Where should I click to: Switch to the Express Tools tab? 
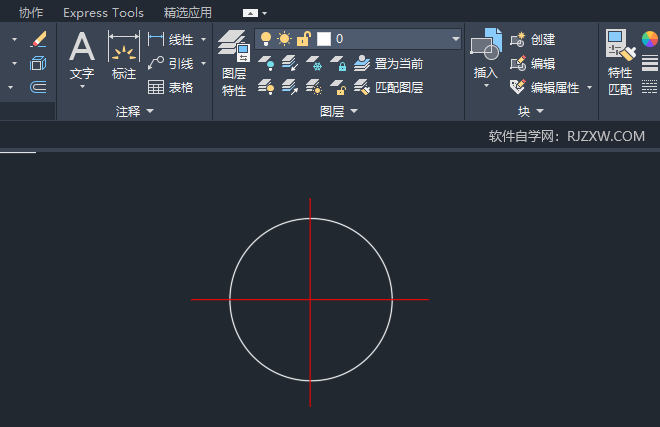tap(104, 13)
